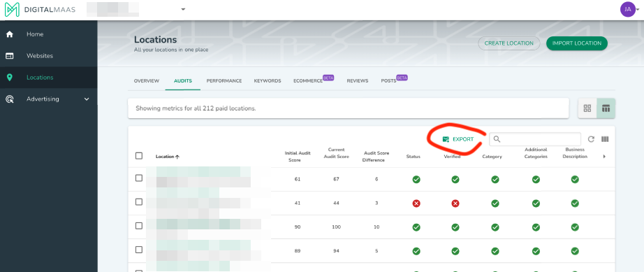
Task: Click the Advertising cursor icon in sidebar
Action: pos(10,99)
